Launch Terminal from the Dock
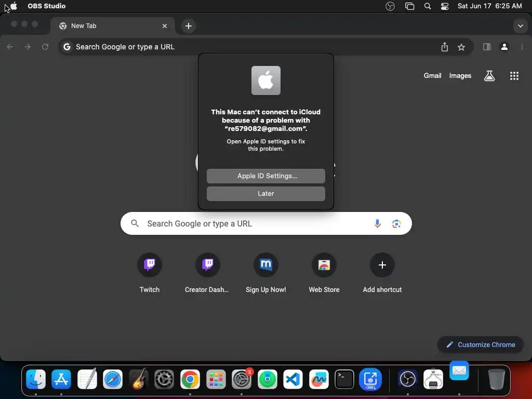 (x=344, y=379)
